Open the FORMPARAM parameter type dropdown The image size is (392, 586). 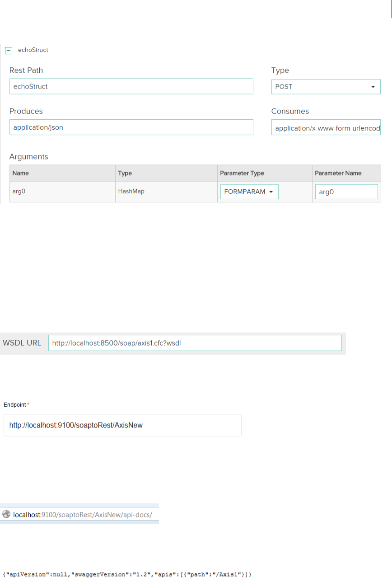tap(249, 192)
